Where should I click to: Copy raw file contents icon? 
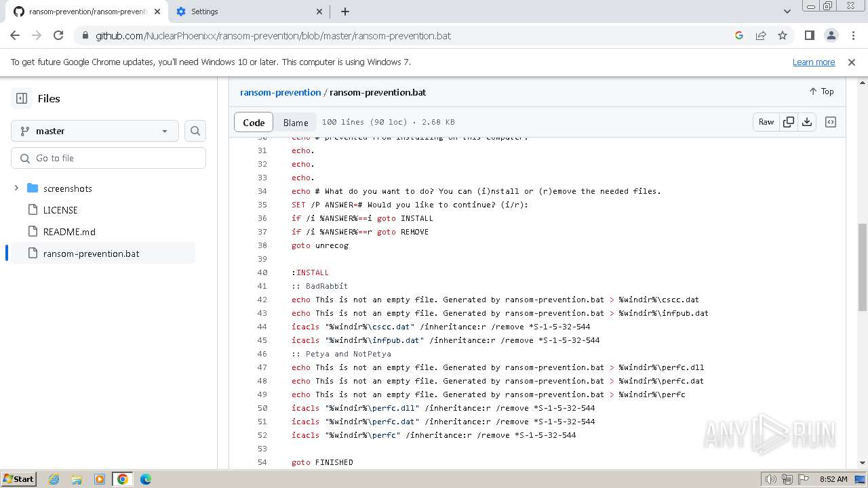[788, 122]
